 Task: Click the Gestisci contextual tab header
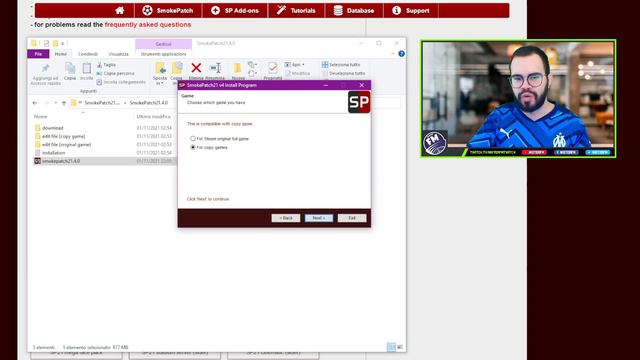pos(163,44)
